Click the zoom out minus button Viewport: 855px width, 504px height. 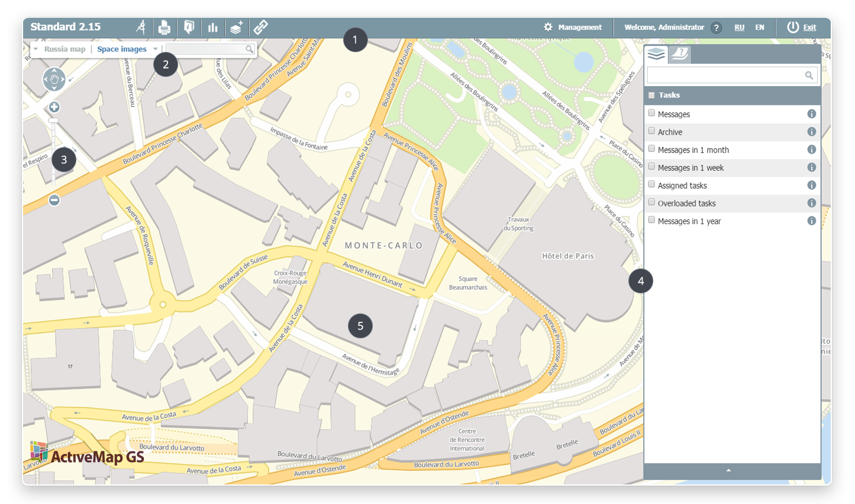54,200
